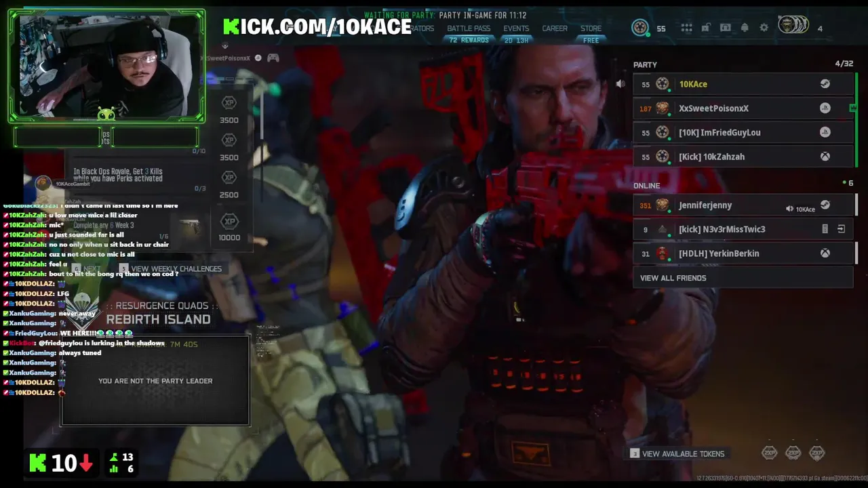
Task: Click the last double XP token icon
Action: [817, 453]
